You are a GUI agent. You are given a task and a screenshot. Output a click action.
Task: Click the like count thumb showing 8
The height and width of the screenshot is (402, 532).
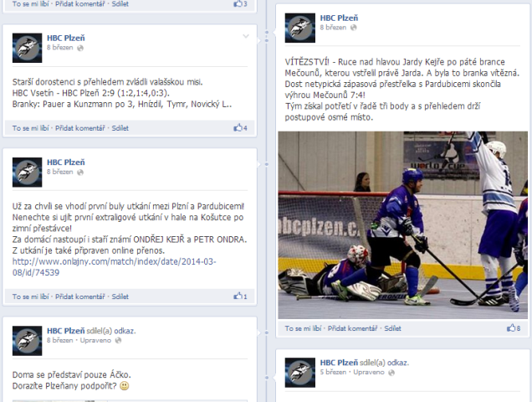coord(514,328)
